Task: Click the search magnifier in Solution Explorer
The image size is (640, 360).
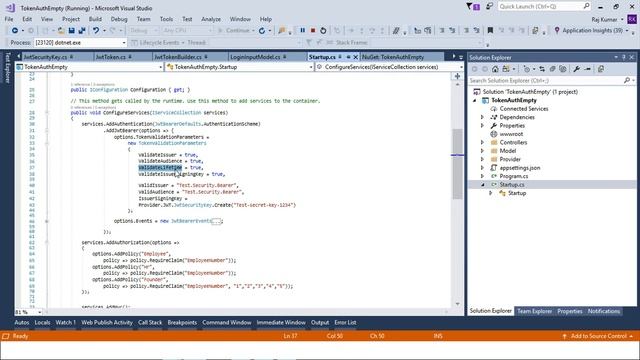Action: click(627, 81)
